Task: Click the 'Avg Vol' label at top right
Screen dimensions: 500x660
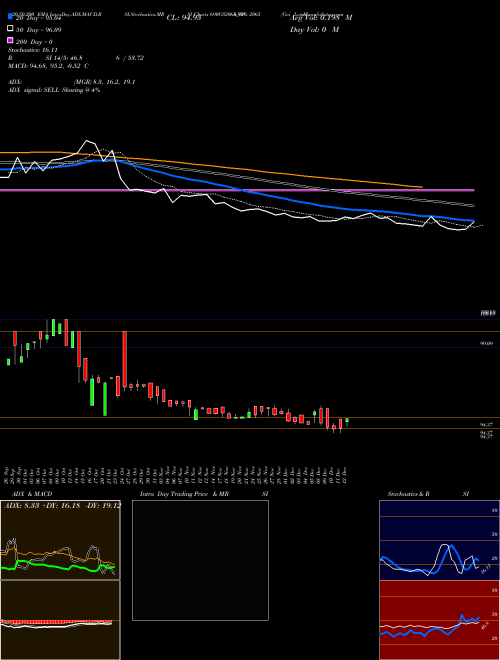Action: point(321,17)
